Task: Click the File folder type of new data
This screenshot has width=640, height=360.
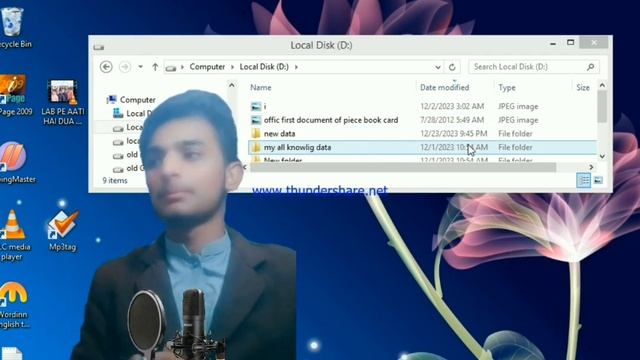Action: 515,133
